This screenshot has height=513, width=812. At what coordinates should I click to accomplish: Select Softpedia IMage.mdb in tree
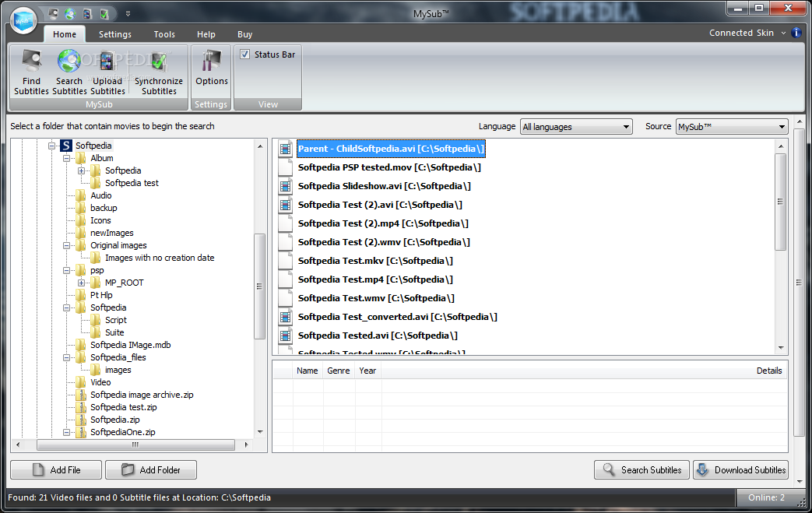[131, 345]
